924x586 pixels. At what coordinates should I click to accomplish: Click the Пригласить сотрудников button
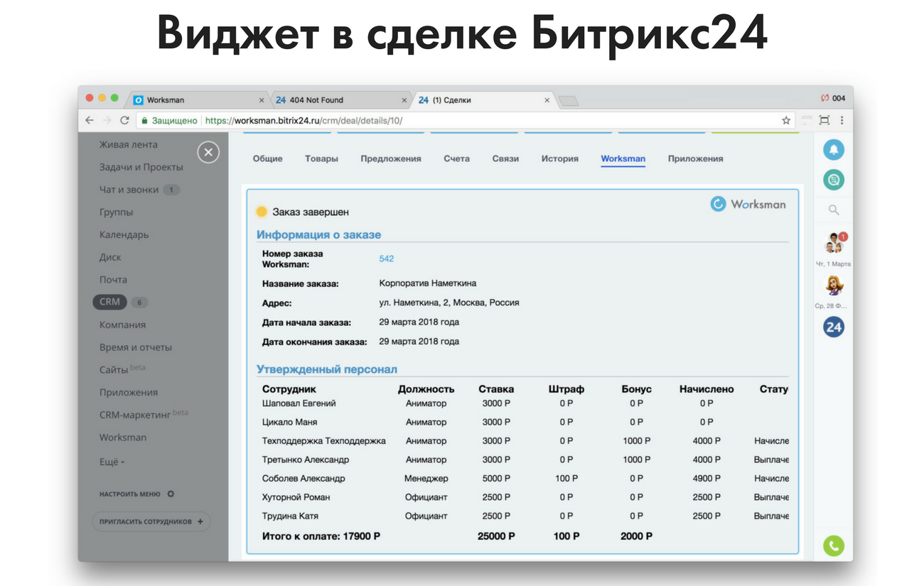tap(151, 521)
